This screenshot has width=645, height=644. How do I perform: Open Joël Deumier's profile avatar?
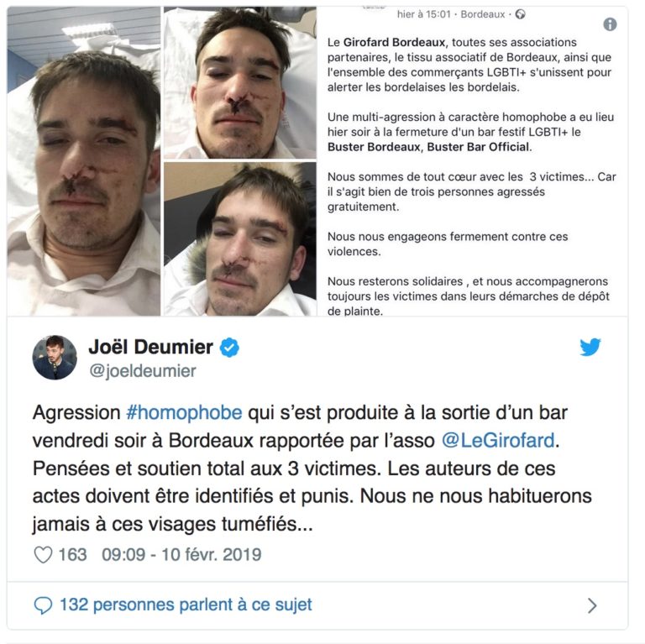click(55, 357)
